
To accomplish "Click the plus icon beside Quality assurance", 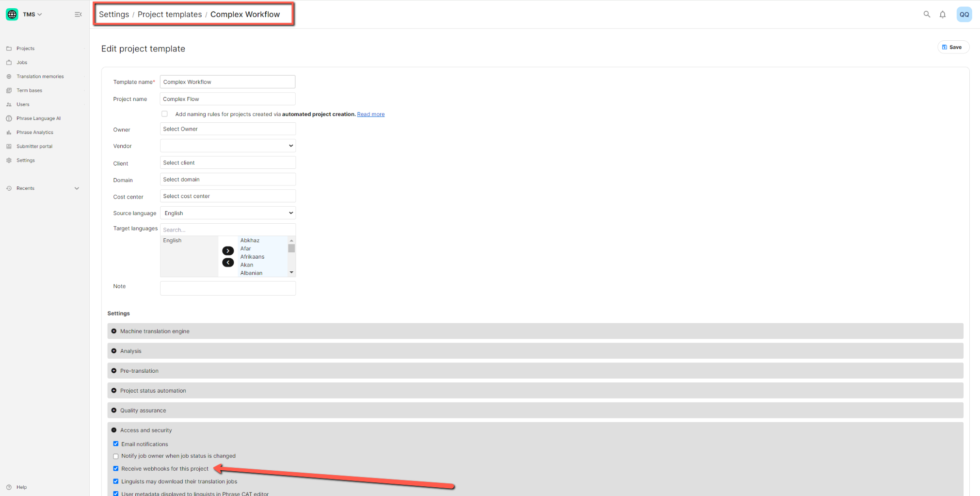I will point(114,411).
